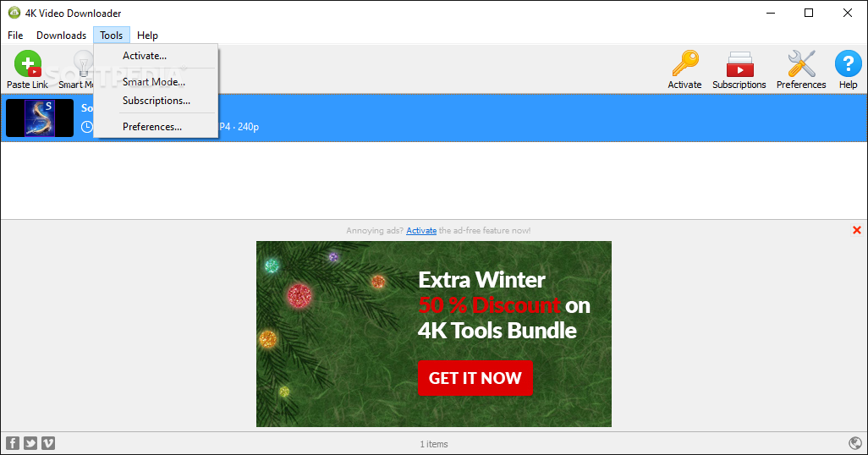The height and width of the screenshot is (455, 868).
Task: Choose Preferences... from the Tools menu
Action: click(x=157, y=126)
